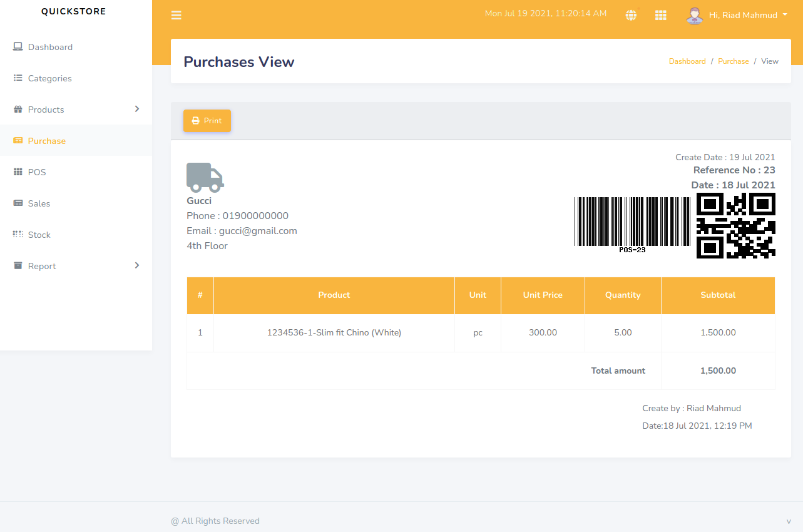Open Products menu item
The width and height of the screenshot is (803, 532).
(x=76, y=110)
